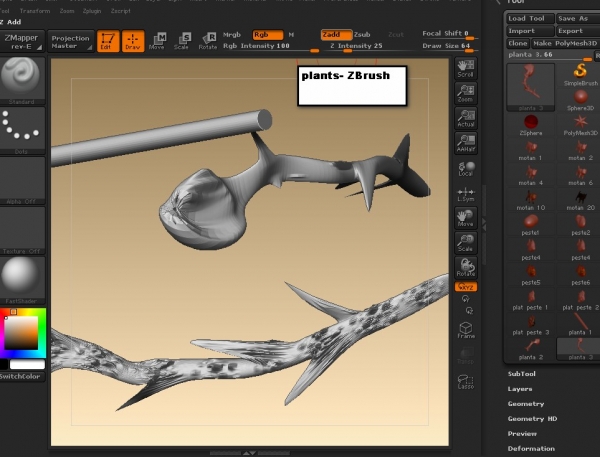Select the planta 2 tool
Screen dimensions: 600x457
coord(531,349)
